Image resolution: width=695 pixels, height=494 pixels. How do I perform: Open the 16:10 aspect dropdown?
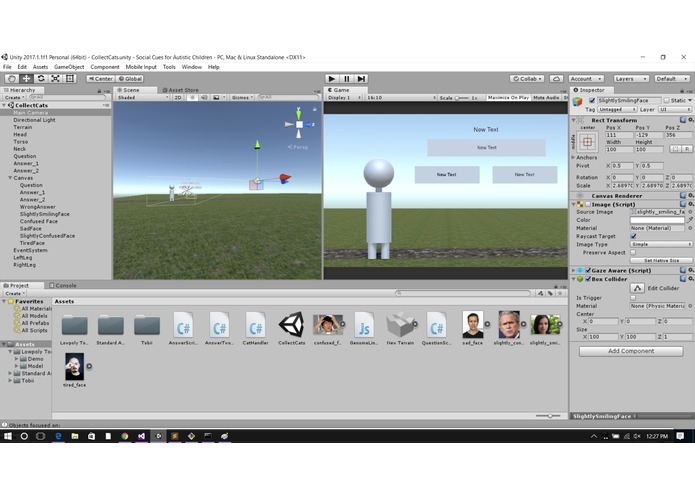pyautogui.click(x=401, y=97)
